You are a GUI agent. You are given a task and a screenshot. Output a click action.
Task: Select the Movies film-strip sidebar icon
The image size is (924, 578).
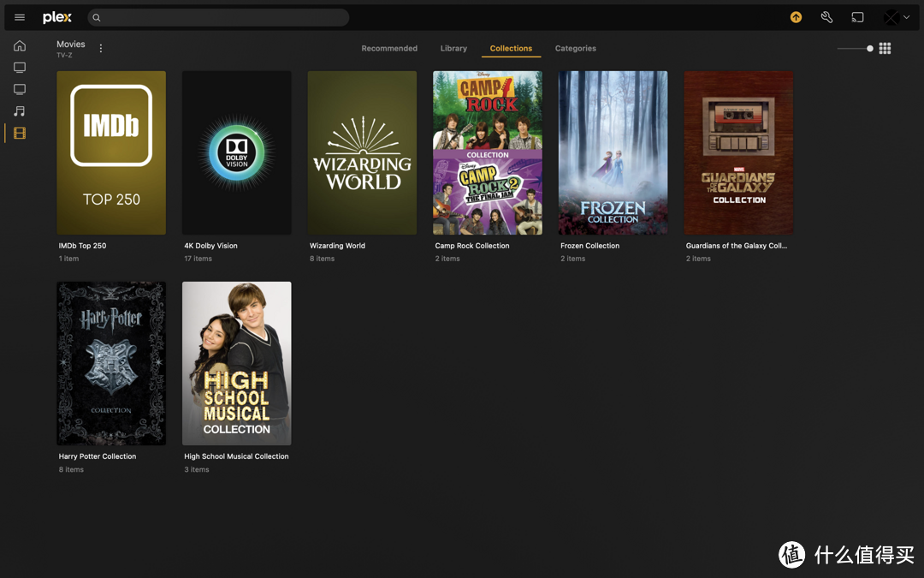coord(20,134)
